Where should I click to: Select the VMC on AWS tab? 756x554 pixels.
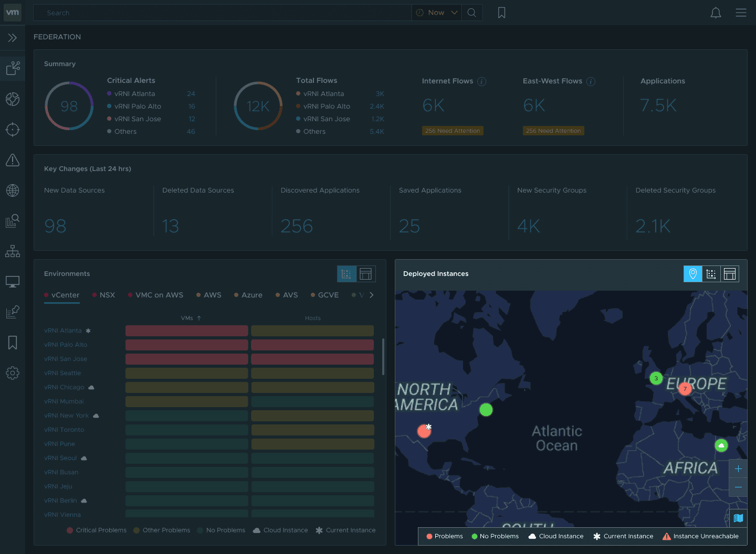click(156, 295)
